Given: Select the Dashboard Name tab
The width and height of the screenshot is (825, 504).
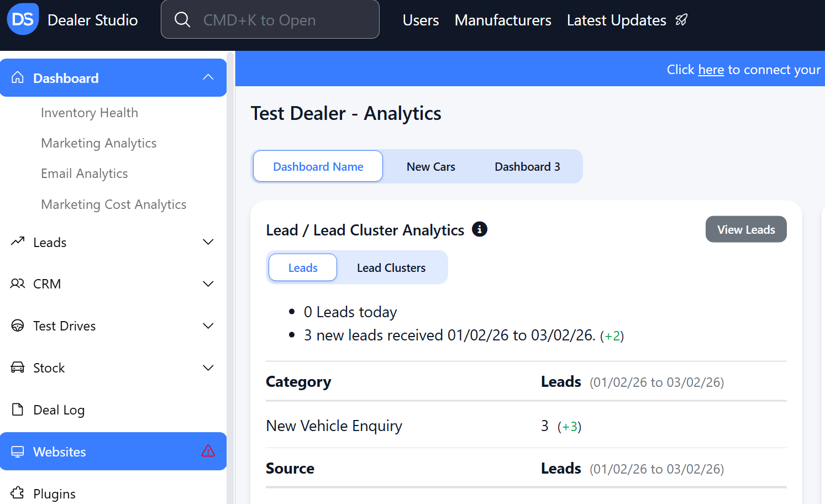Looking at the screenshot, I should (318, 166).
